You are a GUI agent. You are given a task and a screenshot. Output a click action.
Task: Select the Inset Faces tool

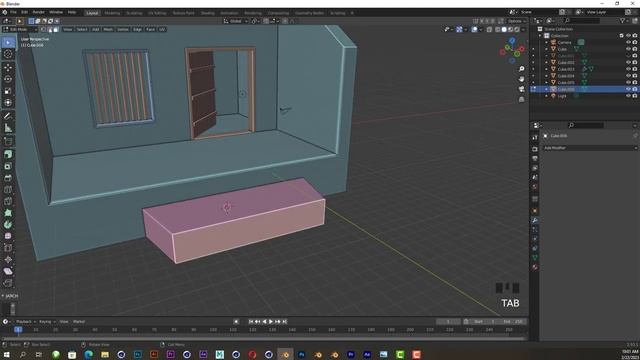pyautogui.click(x=8, y=166)
